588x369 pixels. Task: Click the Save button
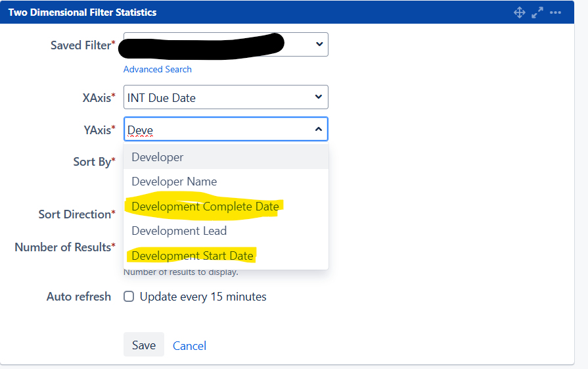pos(144,345)
